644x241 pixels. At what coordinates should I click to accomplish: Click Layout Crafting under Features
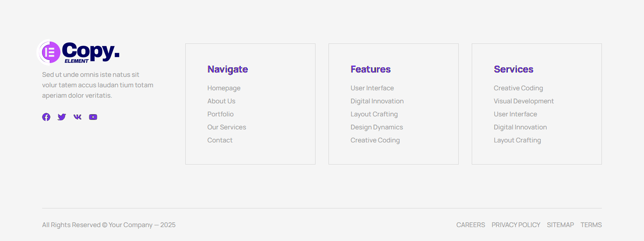374,114
